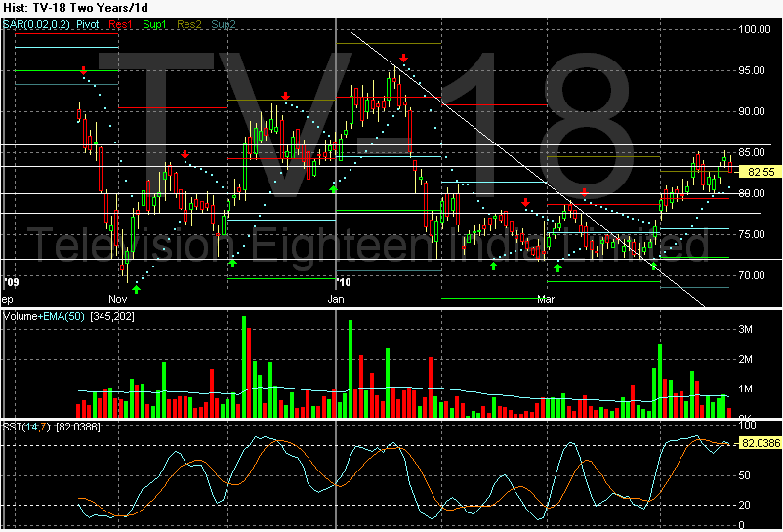The image size is (783, 532).
Task: Click the 50 level on stochastic axis
Action: tap(744, 475)
